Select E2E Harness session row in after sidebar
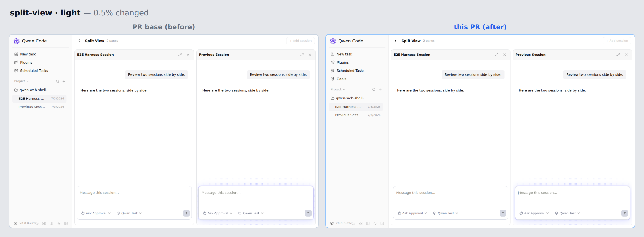This screenshot has width=644, height=237. click(356, 107)
